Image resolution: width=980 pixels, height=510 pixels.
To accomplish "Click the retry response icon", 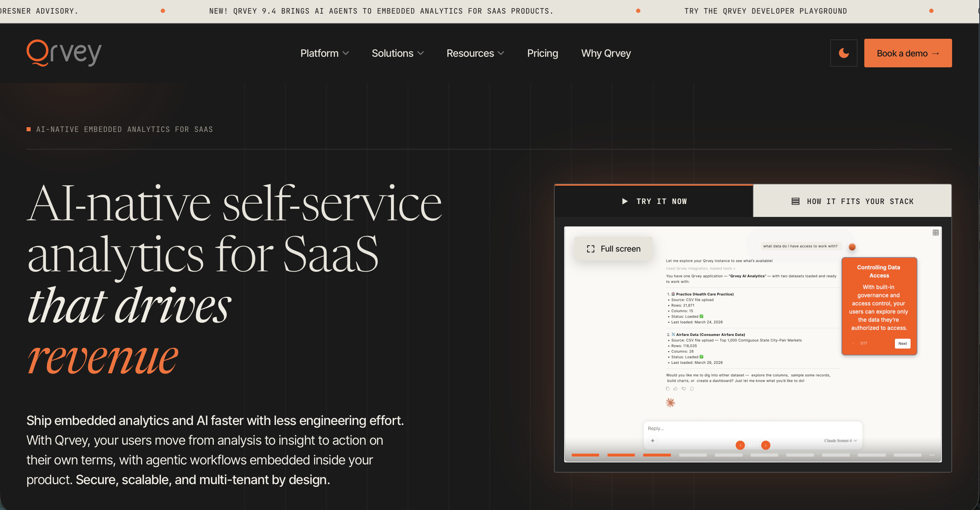I will tap(692, 388).
